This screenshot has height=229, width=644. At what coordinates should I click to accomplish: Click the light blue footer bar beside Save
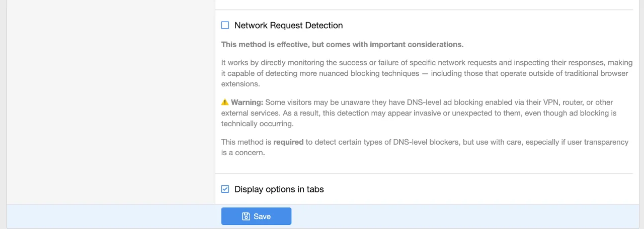click(453, 216)
